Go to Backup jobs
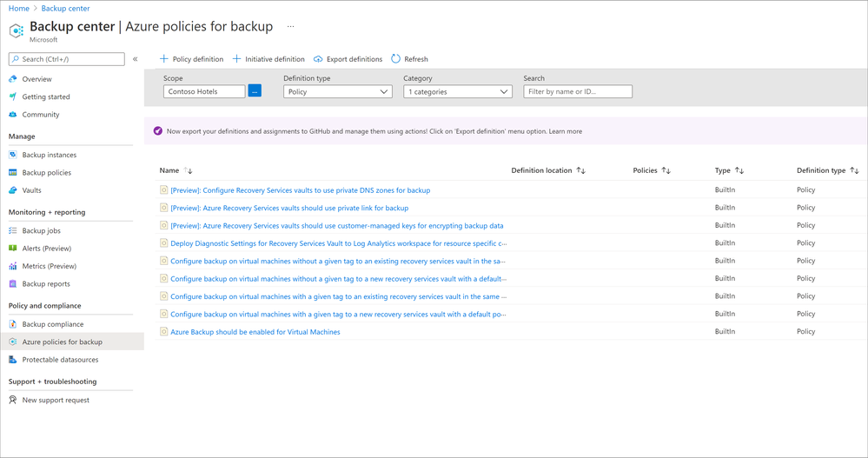 pos(42,231)
